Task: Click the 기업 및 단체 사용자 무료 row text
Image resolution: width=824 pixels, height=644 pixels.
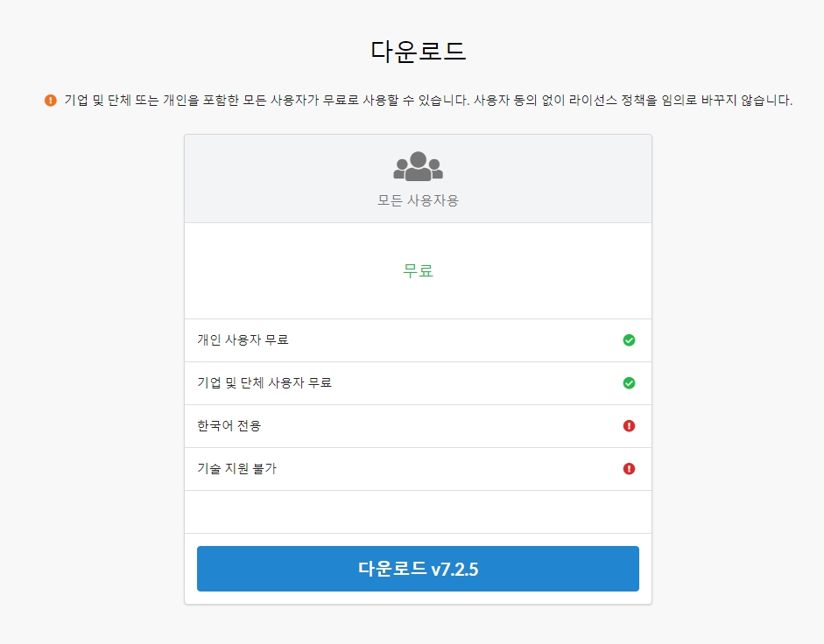Action: (264, 382)
